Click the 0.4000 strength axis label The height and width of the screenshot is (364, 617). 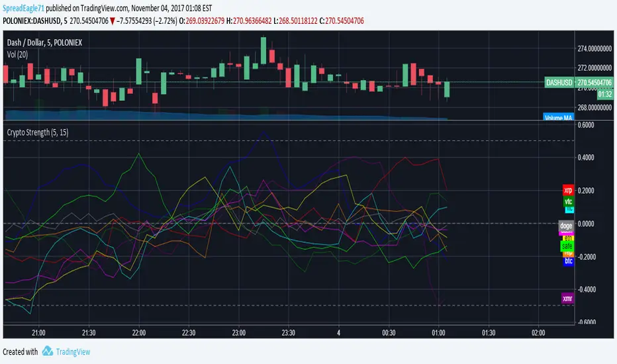coord(586,158)
